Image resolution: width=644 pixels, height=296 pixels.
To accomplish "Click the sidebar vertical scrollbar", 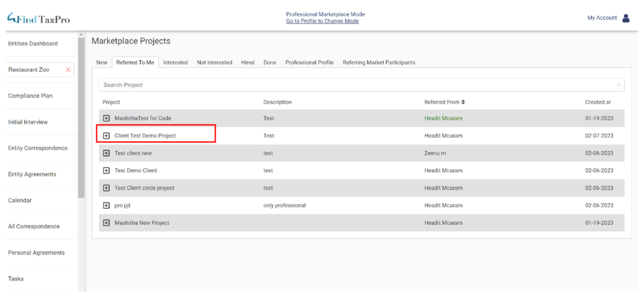I will pos(80,113).
